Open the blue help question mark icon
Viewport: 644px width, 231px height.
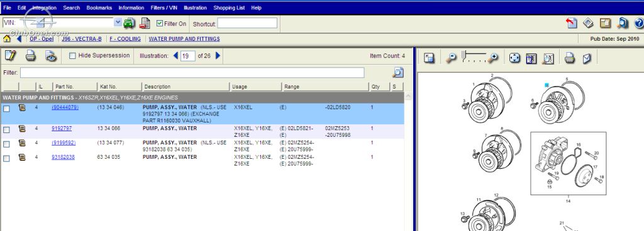tap(639, 23)
